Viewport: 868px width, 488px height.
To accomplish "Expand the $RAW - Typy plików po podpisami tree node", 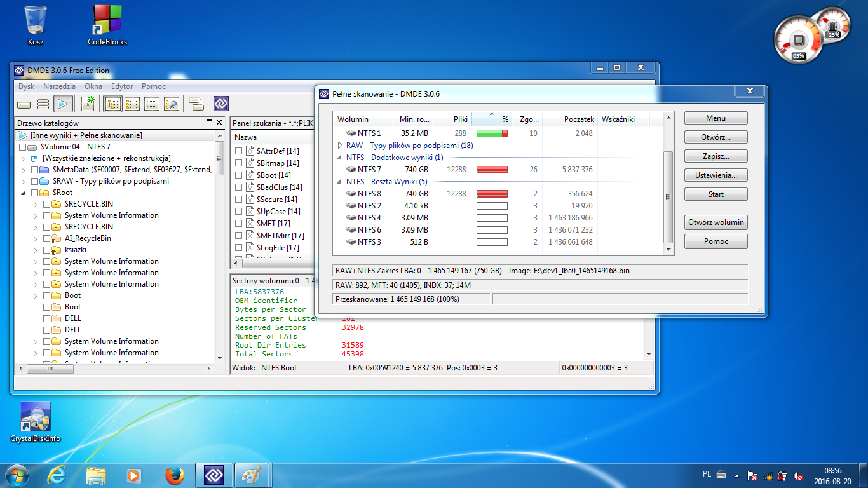I will (23, 181).
